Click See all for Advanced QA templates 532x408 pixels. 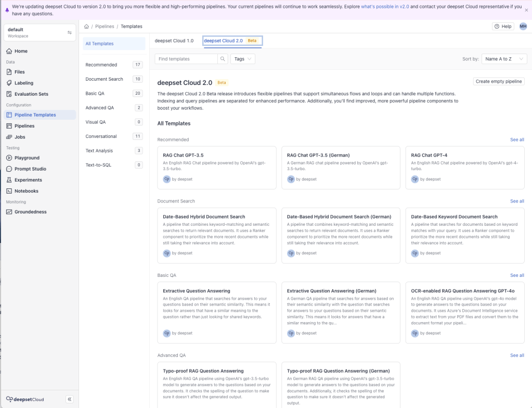click(x=517, y=355)
